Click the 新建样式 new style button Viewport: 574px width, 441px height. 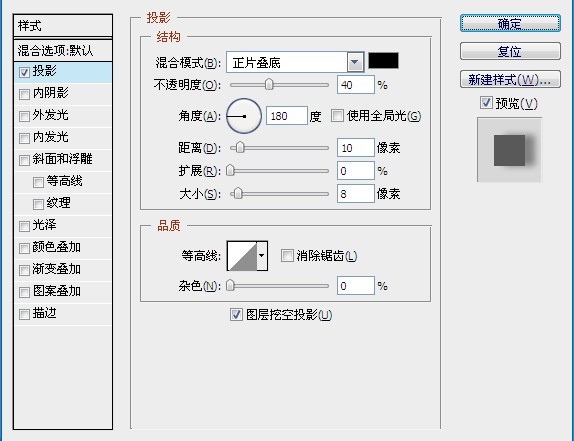coord(510,79)
